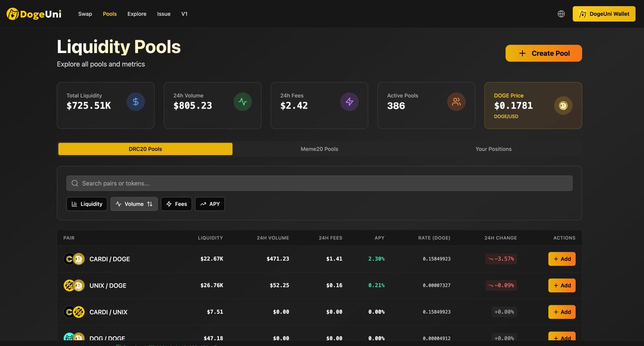Open the Issue nav item
This screenshot has width=644, height=346.
pos(164,14)
